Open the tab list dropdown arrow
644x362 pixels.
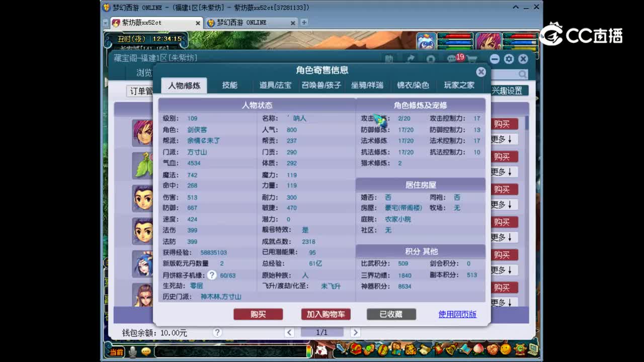pyautogui.click(x=105, y=23)
